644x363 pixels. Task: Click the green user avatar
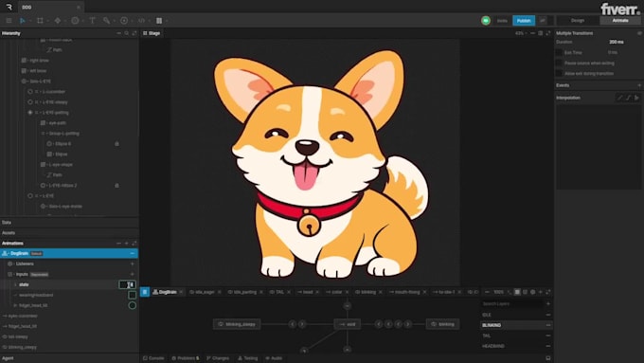(x=486, y=20)
